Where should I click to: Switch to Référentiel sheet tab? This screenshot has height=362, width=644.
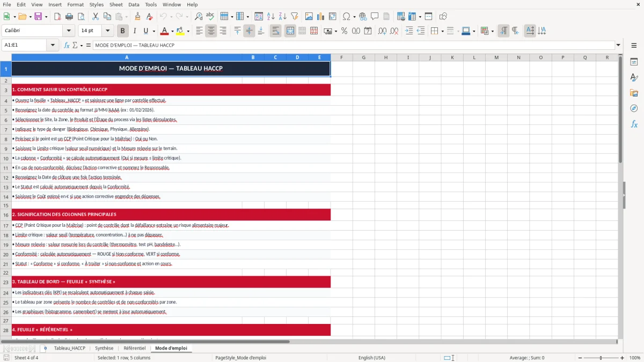pyautogui.click(x=134, y=348)
